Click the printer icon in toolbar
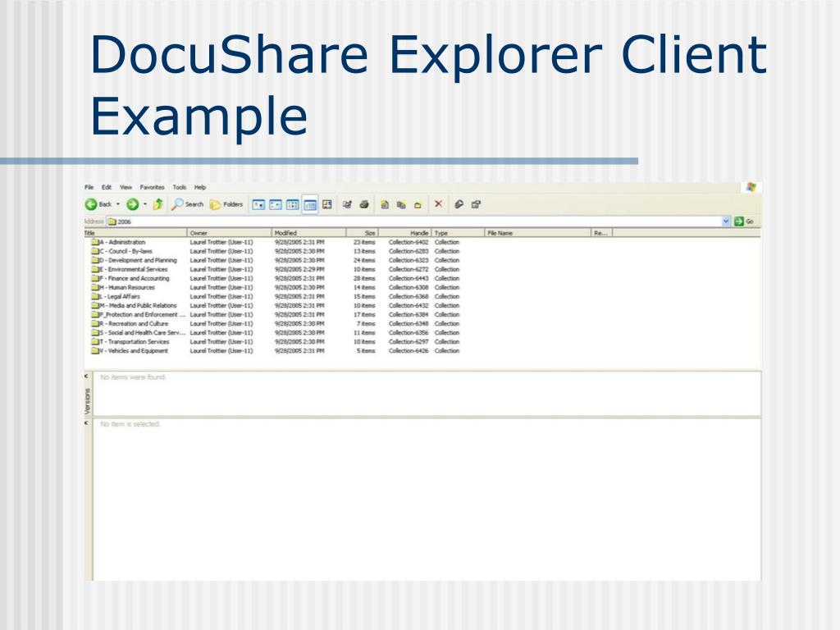Viewport: 840px width, 630px height. pyautogui.click(x=364, y=204)
